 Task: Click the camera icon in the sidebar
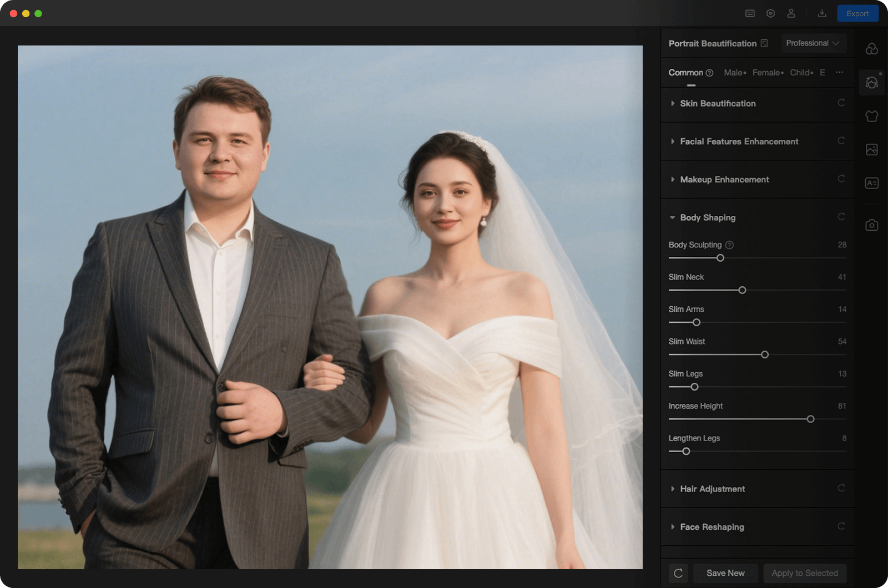point(871,225)
